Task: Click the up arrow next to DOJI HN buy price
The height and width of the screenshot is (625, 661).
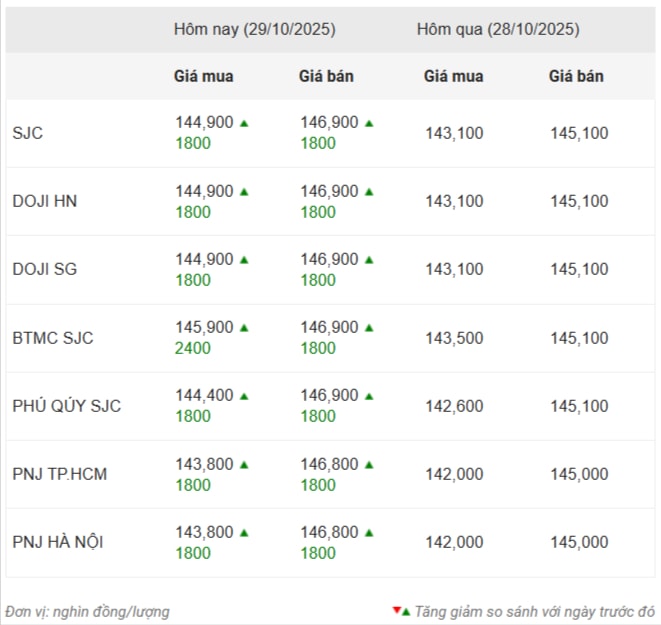Action: click(x=244, y=192)
